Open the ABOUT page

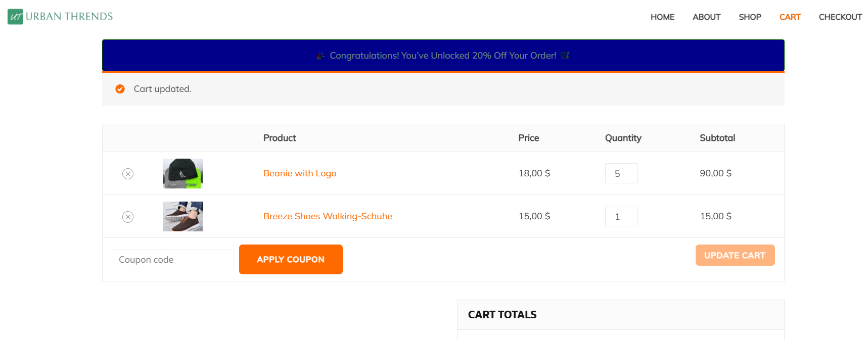[x=706, y=17]
